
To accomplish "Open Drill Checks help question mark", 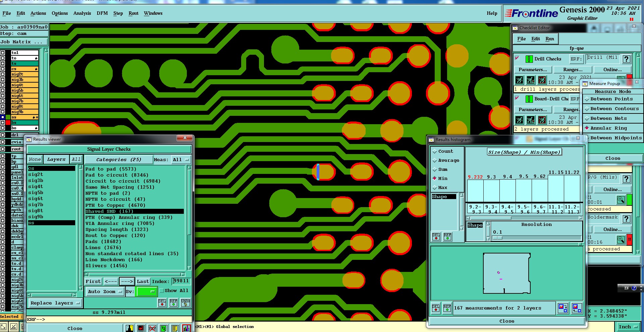I will click(x=626, y=59).
